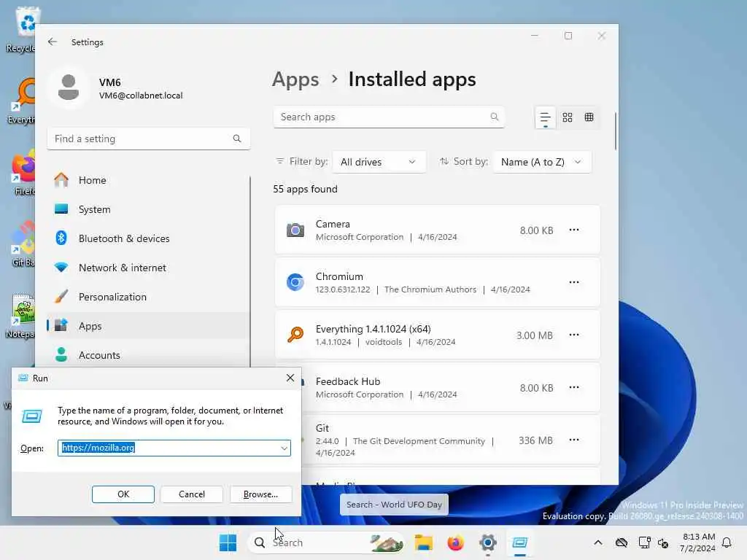747x560 pixels.
Task: Click the Settings gear on the taskbar
Action: pos(488,542)
